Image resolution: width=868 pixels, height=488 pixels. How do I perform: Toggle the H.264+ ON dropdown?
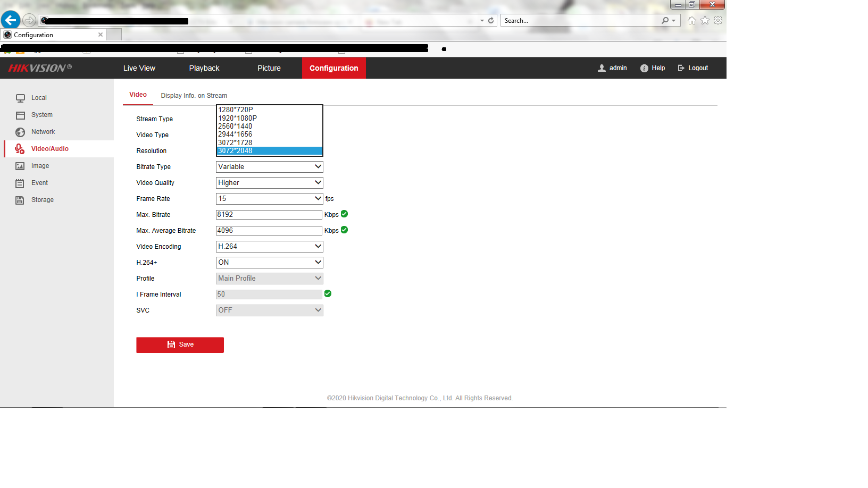269,263
